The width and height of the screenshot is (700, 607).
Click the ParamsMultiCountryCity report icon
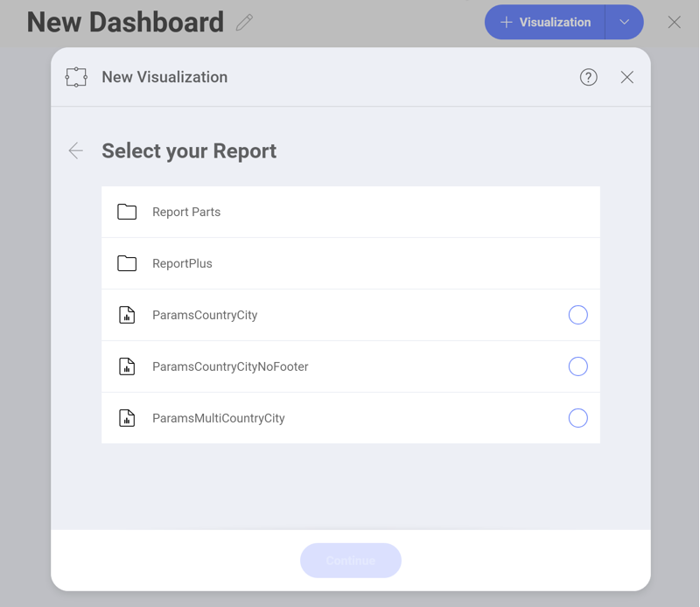point(127,417)
